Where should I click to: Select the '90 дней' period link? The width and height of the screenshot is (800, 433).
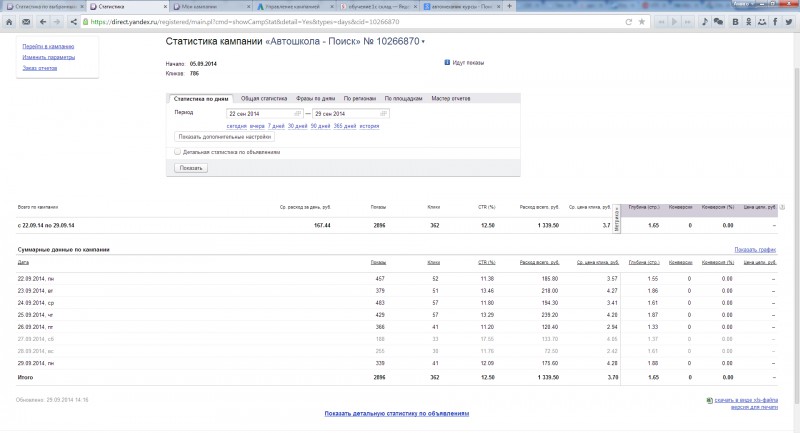pyautogui.click(x=320, y=126)
